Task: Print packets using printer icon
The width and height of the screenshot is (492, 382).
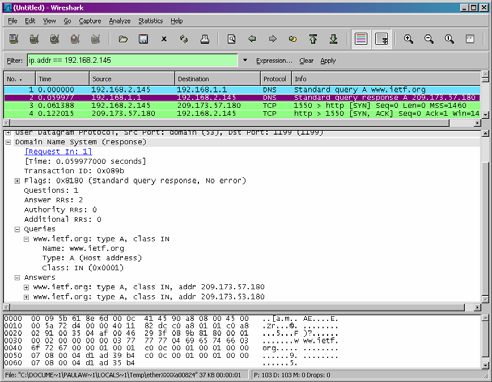Action: point(205,39)
